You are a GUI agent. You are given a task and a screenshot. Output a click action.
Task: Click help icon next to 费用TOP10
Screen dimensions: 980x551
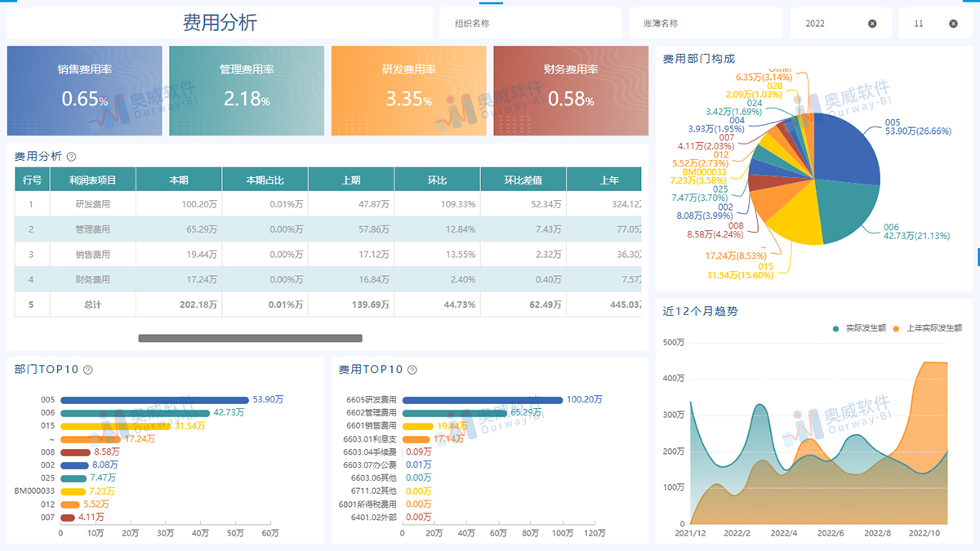click(x=412, y=370)
